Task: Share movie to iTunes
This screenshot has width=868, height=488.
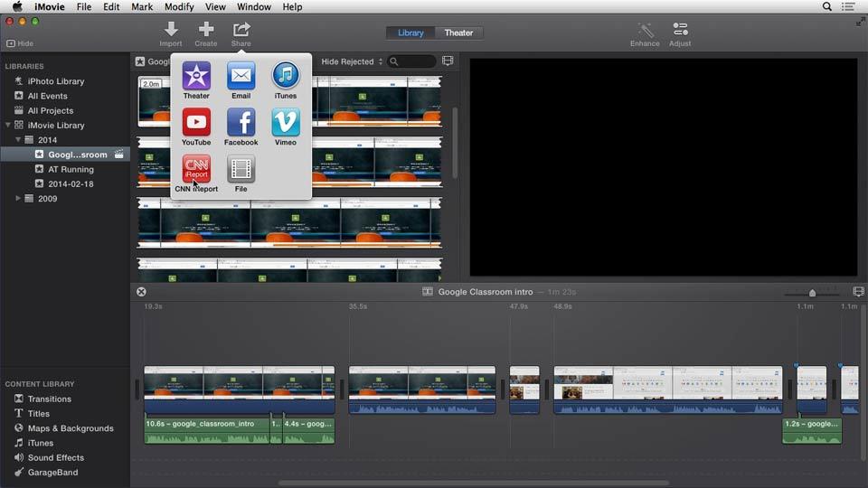Action: point(286,80)
